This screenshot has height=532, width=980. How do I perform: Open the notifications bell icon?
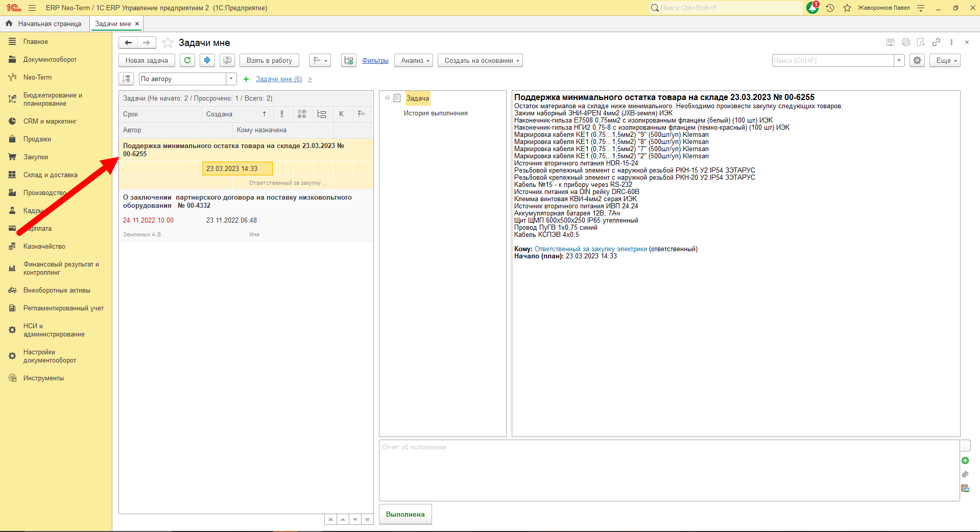coord(812,8)
